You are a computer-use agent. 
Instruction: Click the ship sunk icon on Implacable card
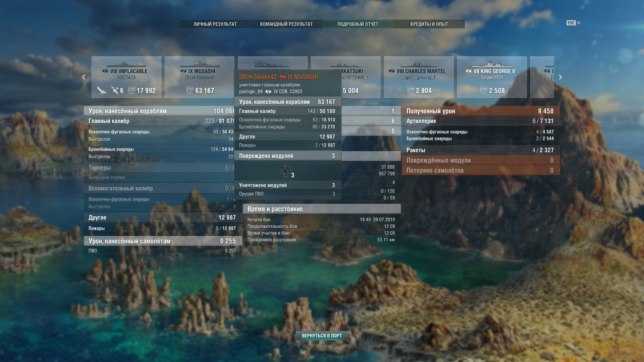point(102,90)
